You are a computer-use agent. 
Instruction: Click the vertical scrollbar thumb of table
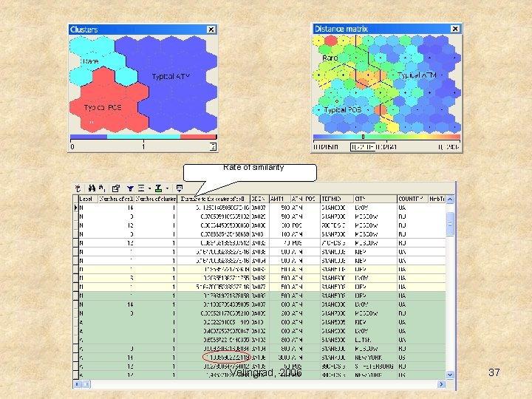click(450, 224)
